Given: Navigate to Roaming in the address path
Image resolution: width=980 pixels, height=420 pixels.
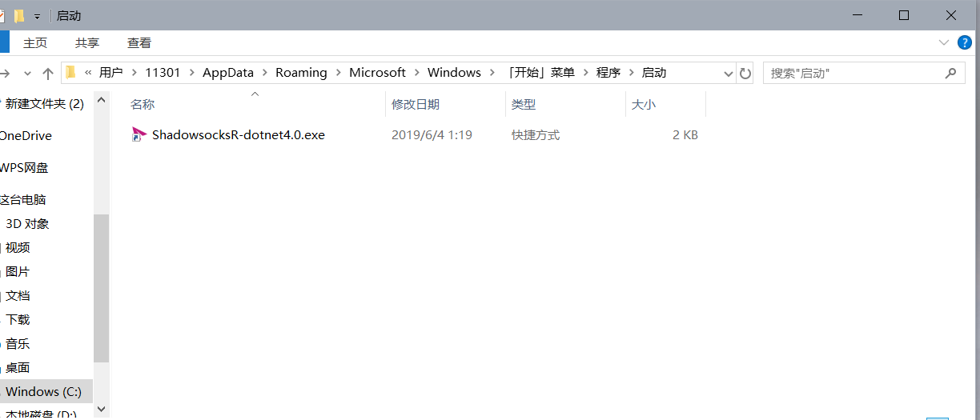Looking at the screenshot, I should pos(301,72).
